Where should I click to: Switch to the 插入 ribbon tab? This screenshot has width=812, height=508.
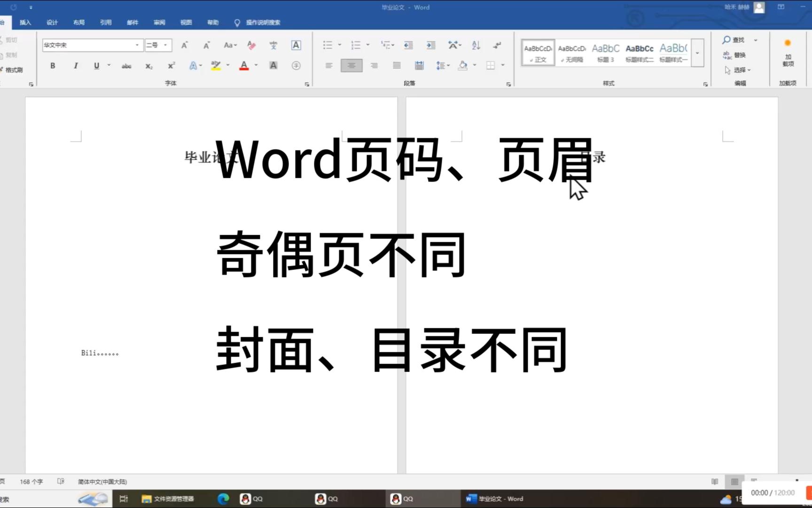24,23
